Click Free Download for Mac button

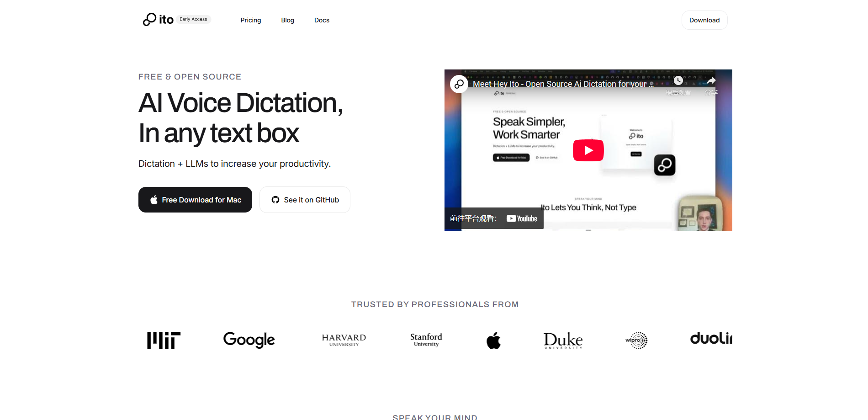(x=195, y=200)
